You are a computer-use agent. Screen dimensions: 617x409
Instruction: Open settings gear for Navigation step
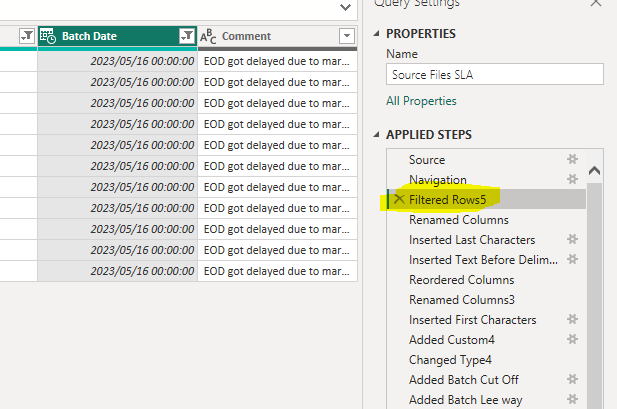tap(572, 179)
